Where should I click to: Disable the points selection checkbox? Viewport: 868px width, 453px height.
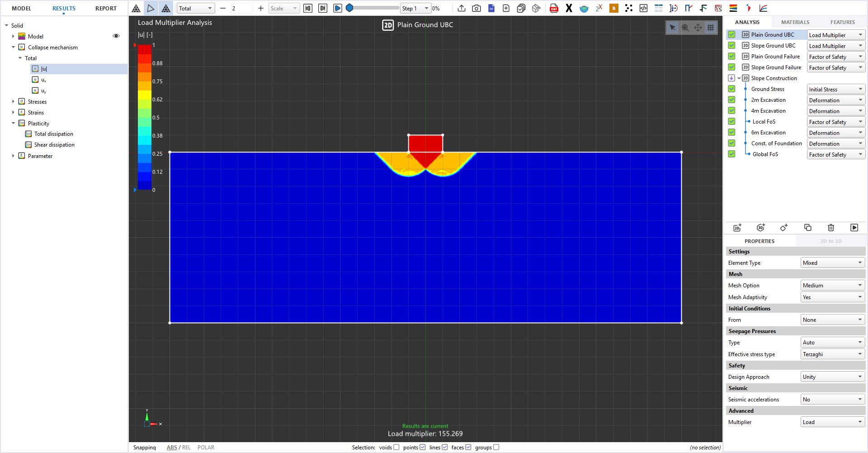coord(423,447)
